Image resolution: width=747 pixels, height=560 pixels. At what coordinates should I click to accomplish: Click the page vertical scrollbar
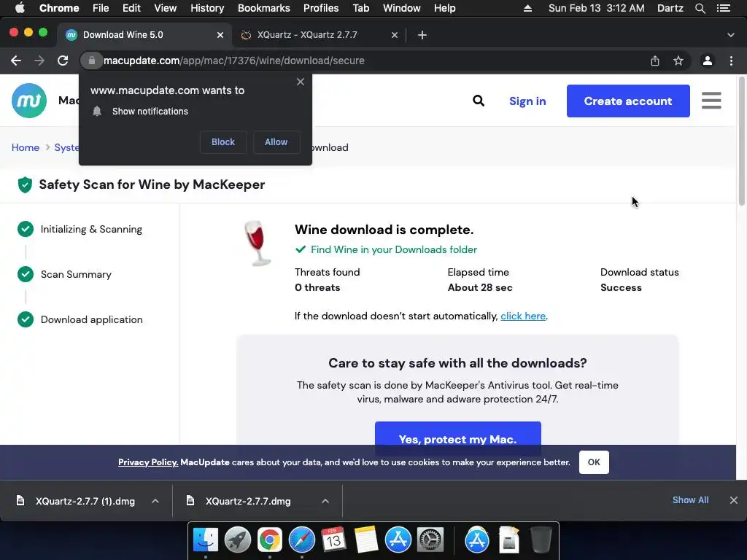(741, 141)
